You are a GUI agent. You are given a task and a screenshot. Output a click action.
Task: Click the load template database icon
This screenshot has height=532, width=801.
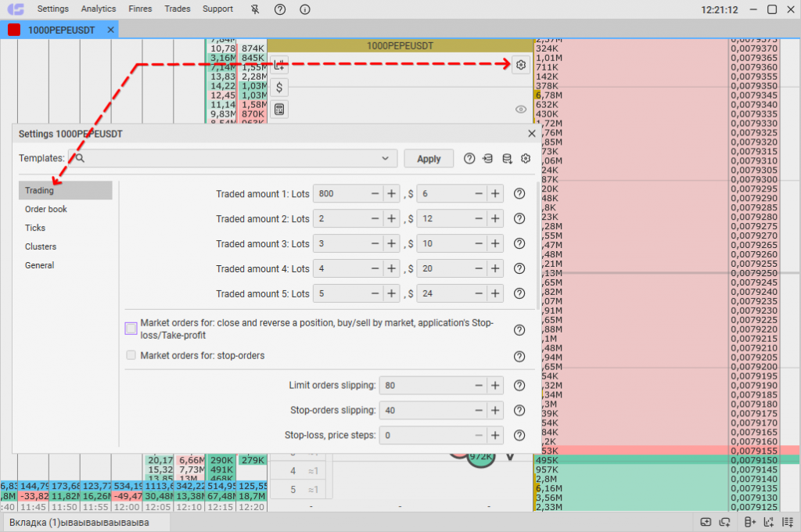tap(507, 158)
